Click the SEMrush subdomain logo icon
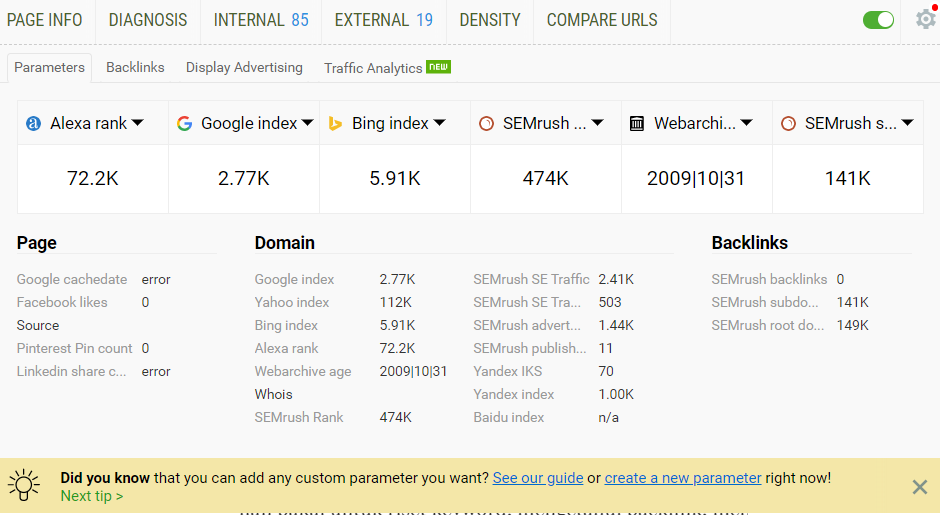 [x=788, y=124]
